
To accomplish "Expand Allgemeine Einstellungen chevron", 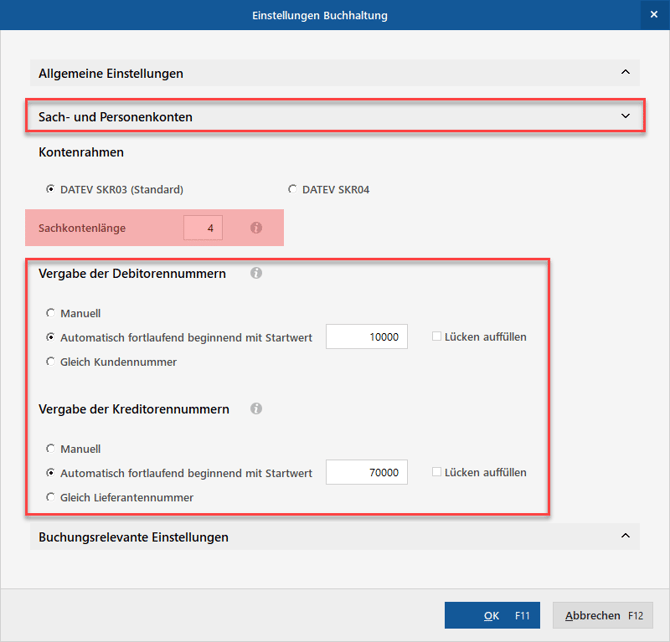I will [x=625, y=72].
